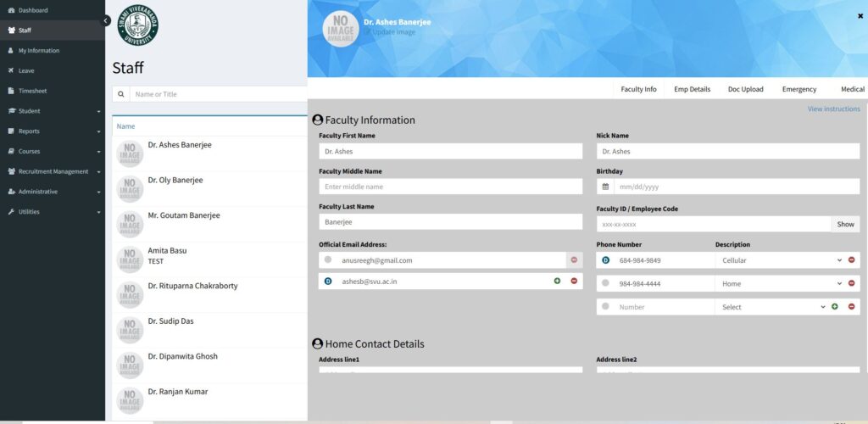This screenshot has height=424, width=868.
Task: Click the View instructions link
Action: pos(833,109)
